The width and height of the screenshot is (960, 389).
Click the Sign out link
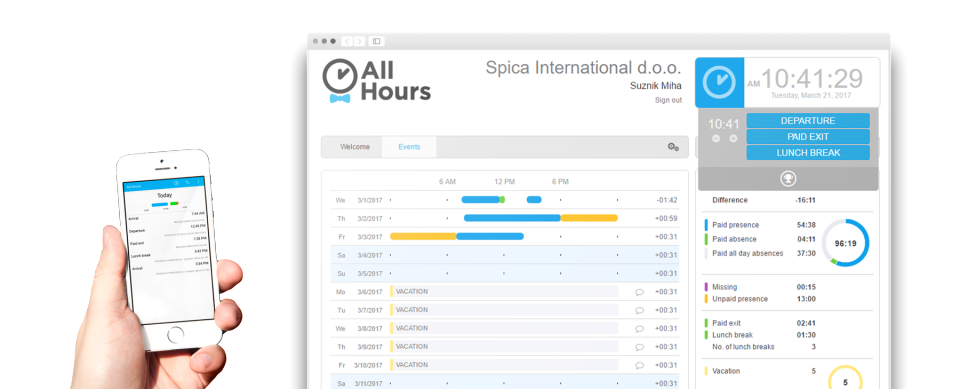pos(668,100)
